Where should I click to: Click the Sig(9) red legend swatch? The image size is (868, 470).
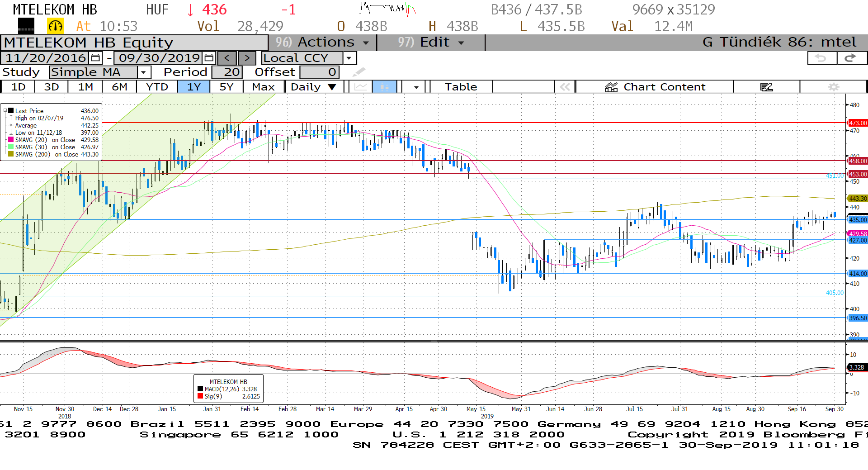coord(200,396)
